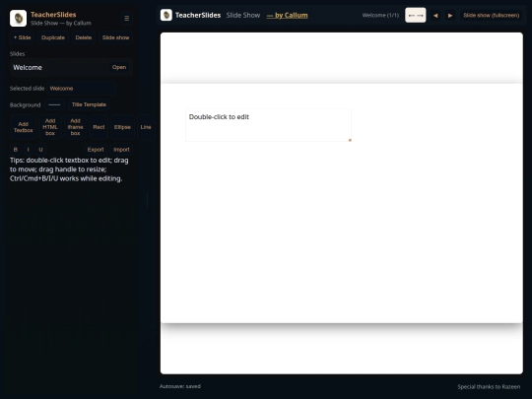The width and height of the screenshot is (532, 399).
Task: Toggle Italic formatting
Action: pos(29,150)
